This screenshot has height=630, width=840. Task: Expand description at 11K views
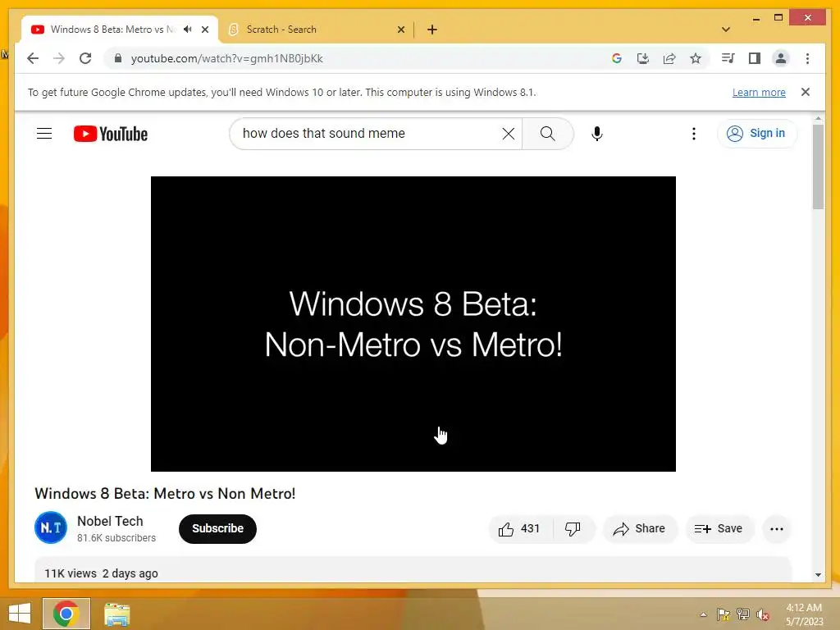click(413, 570)
